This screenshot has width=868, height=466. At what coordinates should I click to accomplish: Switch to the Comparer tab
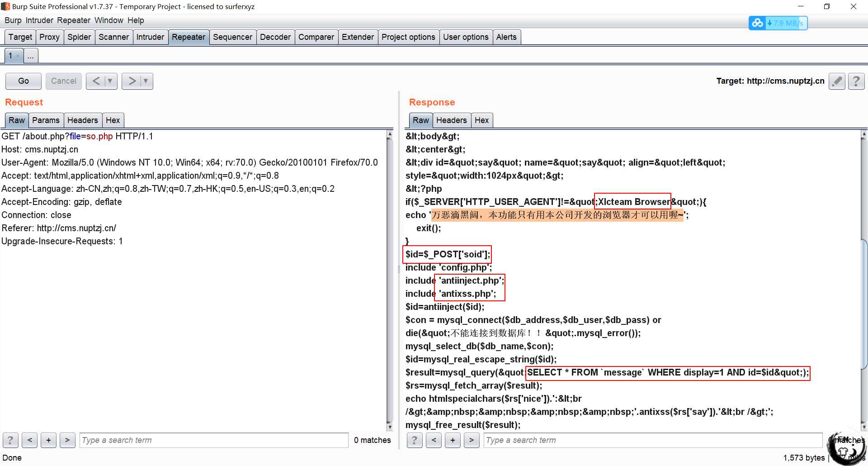coord(316,37)
